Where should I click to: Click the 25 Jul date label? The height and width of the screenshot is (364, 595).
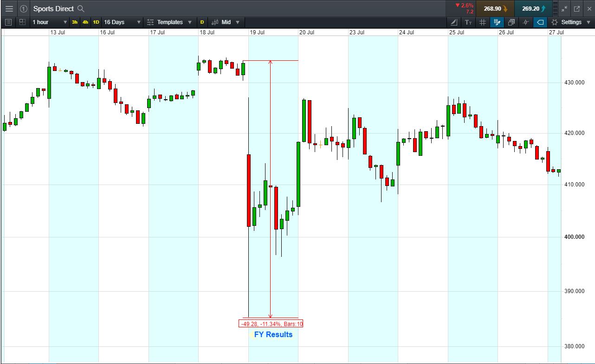pos(457,32)
